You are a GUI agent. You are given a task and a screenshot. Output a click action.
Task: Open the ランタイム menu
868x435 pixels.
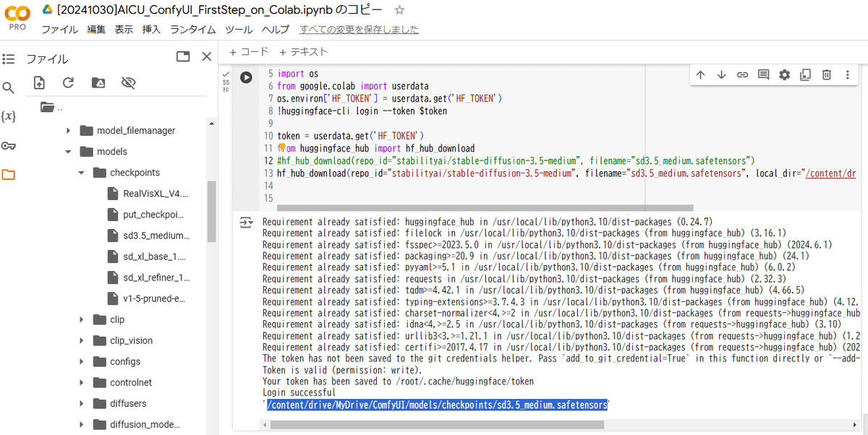(193, 30)
